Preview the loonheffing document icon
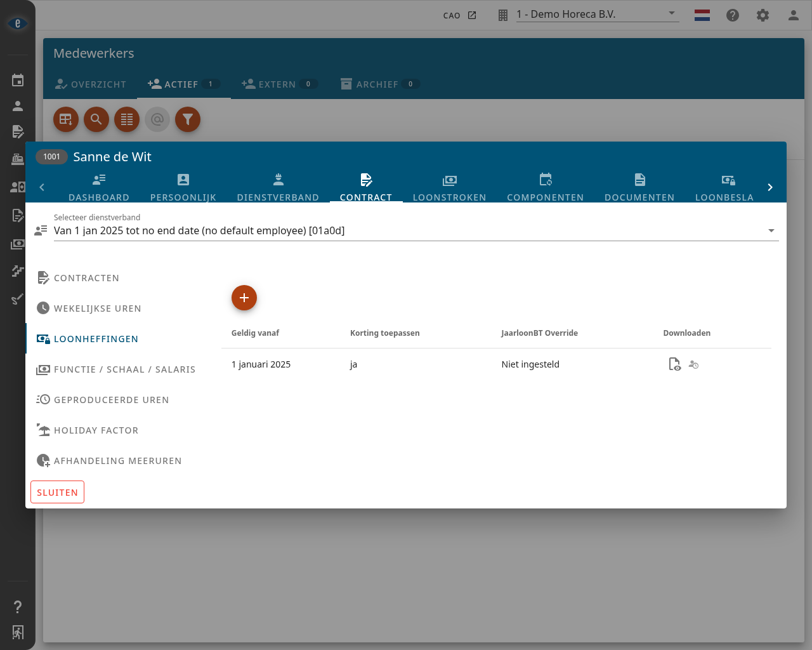Screen dimensions: 812x650 pyautogui.click(x=675, y=364)
